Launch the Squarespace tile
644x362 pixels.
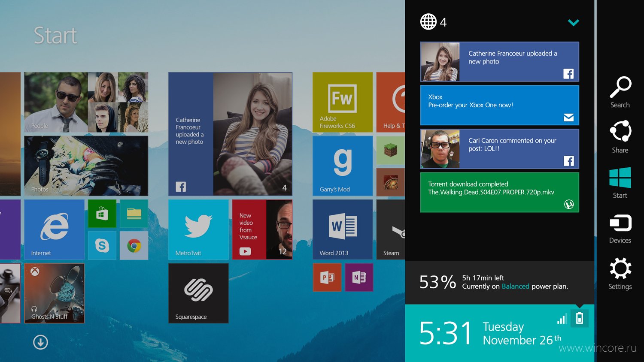point(198,293)
